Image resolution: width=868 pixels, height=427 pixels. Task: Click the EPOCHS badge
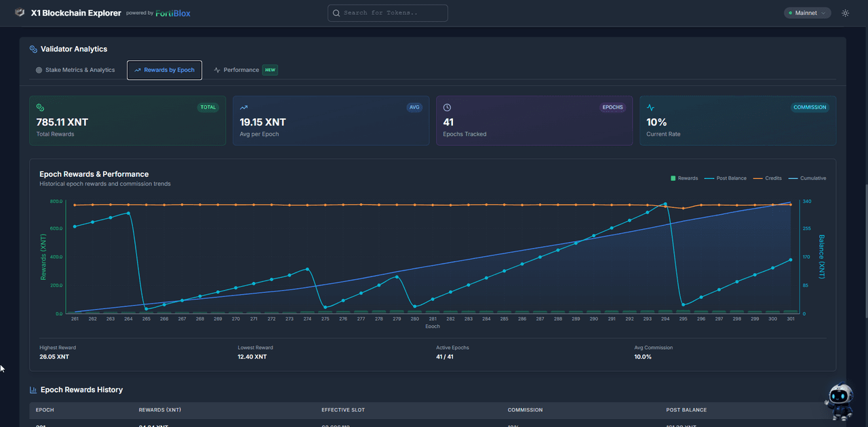(x=612, y=107)
